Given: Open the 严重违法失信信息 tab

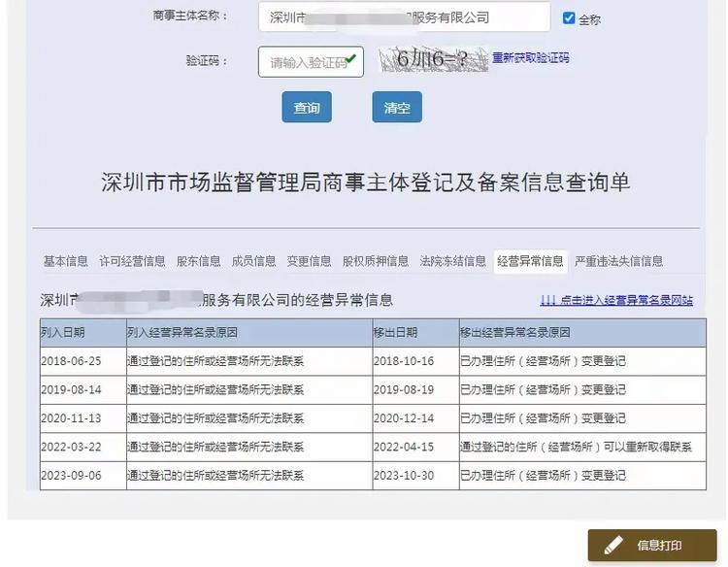Looking at the screenshot, I should coord(619,261).
